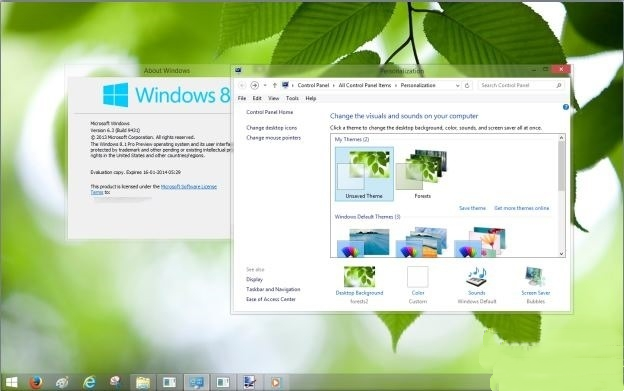Select the Forests theme thumbnail

click(x=422, y=174)
